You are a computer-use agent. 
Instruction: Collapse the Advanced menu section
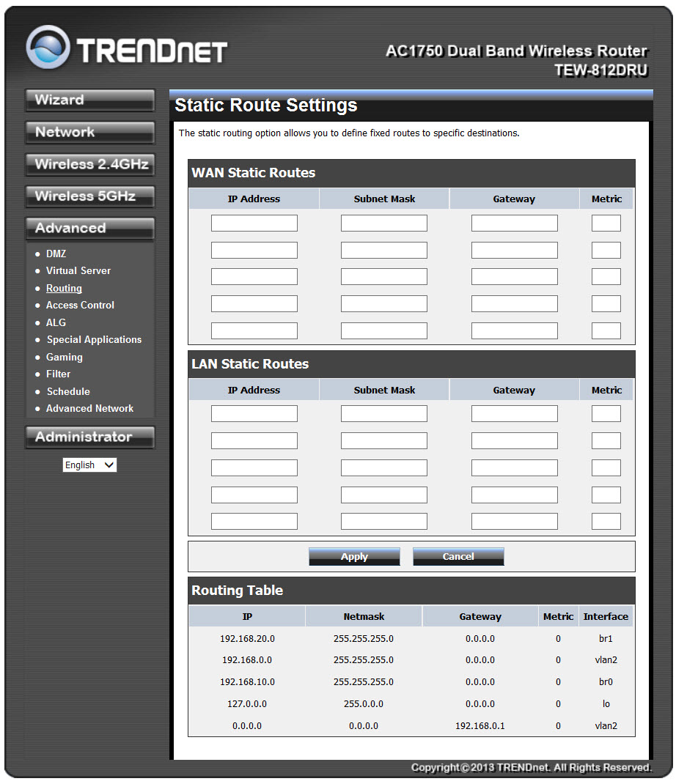pos(90,228)
